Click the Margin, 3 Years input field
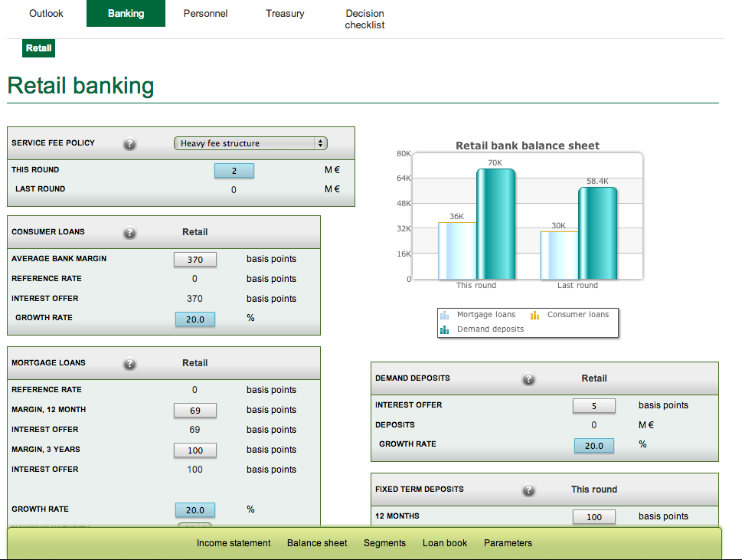The image size is (742, 560). tap(195, 450)
